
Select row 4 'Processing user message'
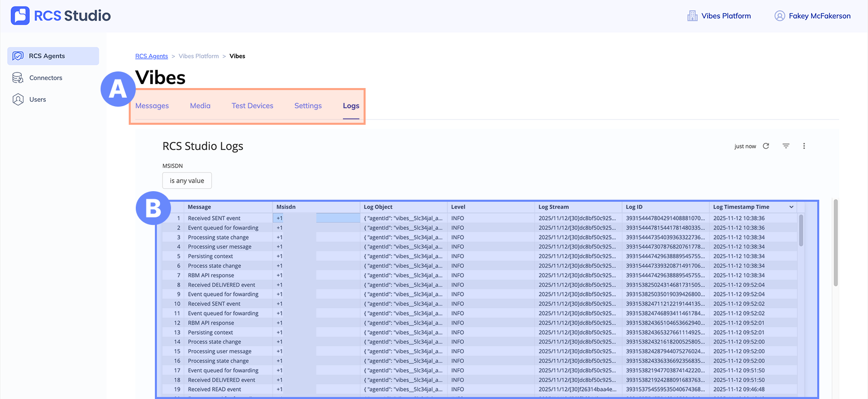pyautogui.click(x=220, y=247)
